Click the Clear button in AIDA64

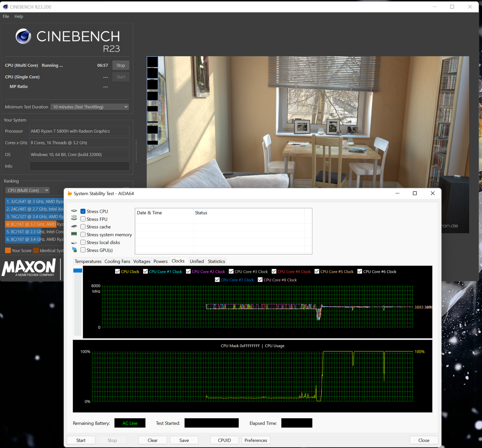[153, 440]
